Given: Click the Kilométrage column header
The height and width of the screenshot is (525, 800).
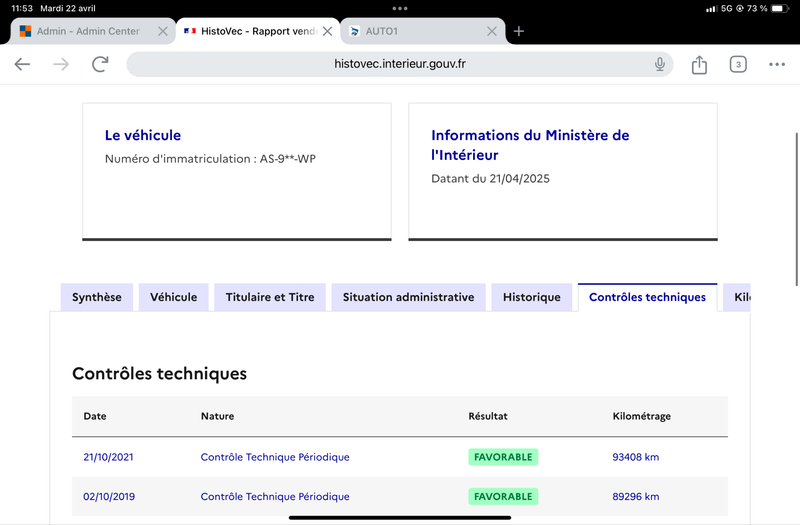Looking at the screenshot, I should [641, 416].
